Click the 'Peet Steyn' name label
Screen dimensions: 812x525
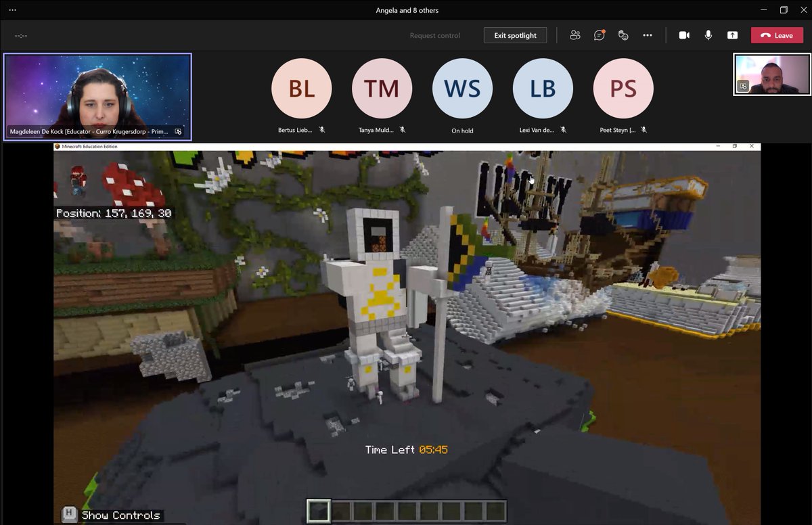618,130
